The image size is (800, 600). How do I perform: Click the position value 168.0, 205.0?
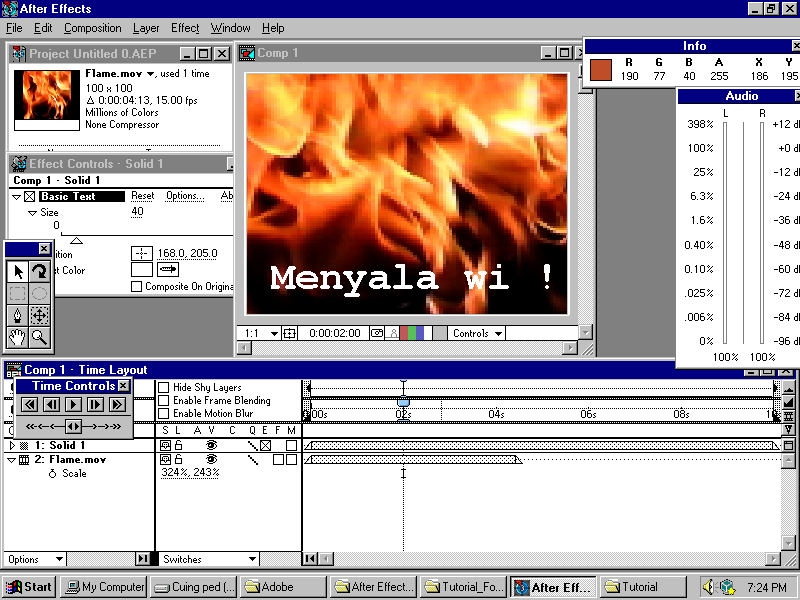coord(187,253)
